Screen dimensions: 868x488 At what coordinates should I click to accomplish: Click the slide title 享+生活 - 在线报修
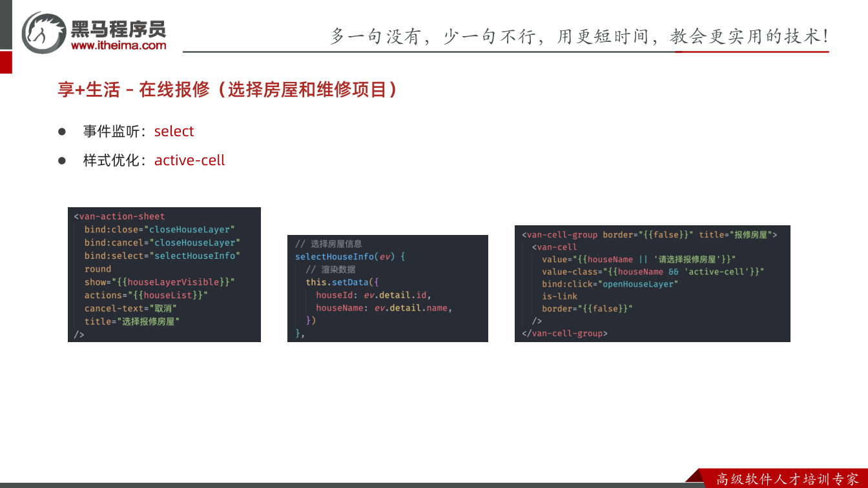[x=227, y=89]
